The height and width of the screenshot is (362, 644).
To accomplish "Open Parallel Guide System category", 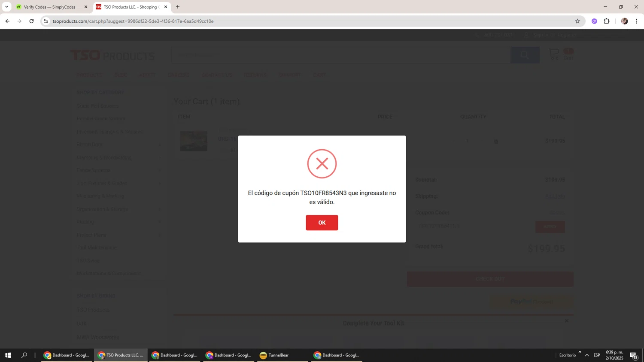I will (x=101, y=119).
